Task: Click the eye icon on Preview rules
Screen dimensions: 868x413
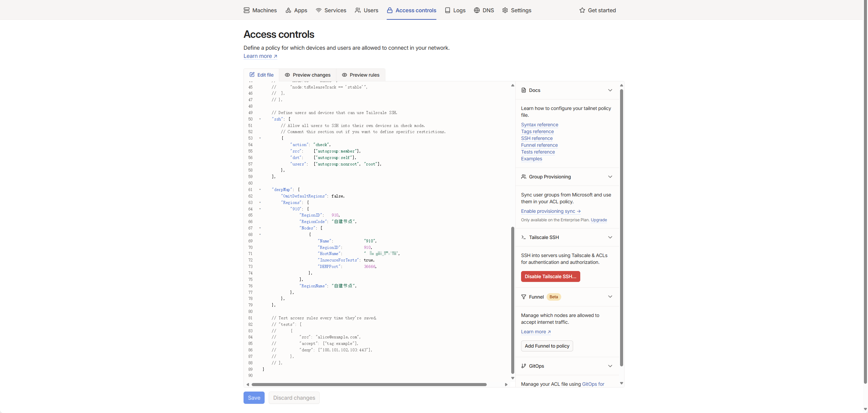Action: [x=345, y=75]
